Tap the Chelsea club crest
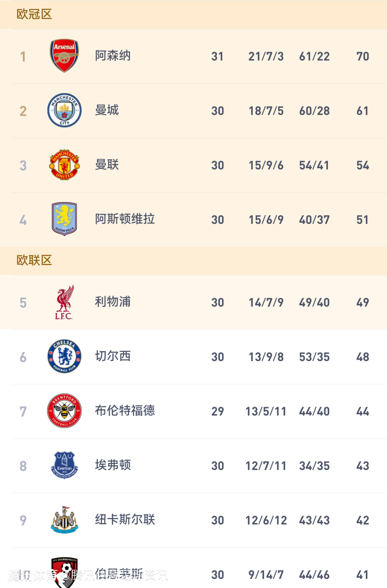387x588 pixels. pyautogui.click(x=64, y=356)
